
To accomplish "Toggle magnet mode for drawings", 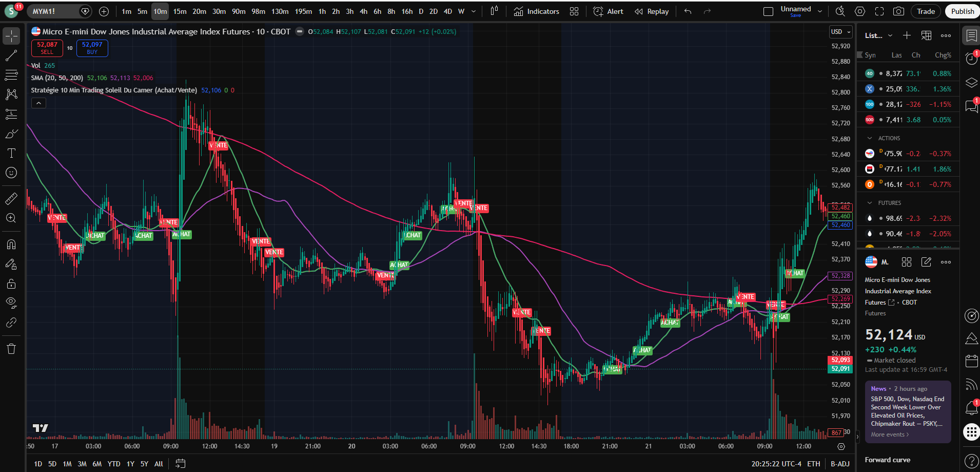I will click(x=11, y=244).
